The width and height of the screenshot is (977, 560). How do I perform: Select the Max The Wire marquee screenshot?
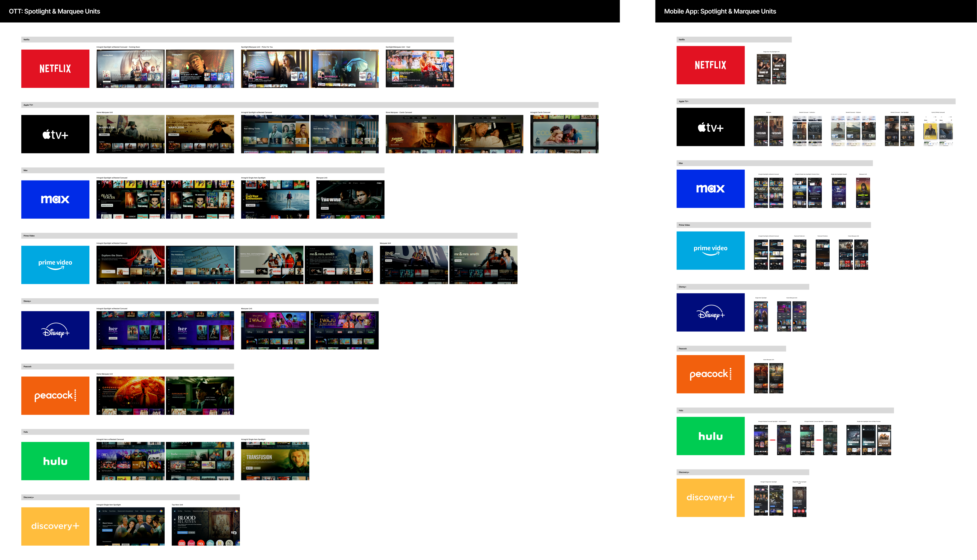click(x=350, y=199)
